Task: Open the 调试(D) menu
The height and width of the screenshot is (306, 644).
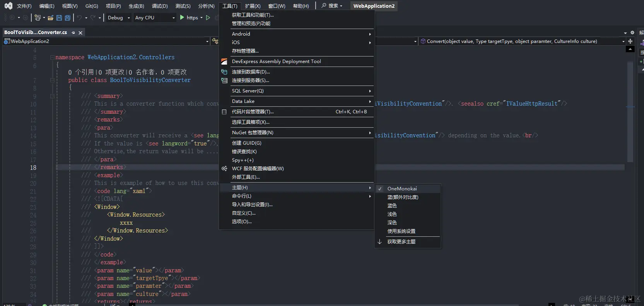Action: [x=160, y=6]
